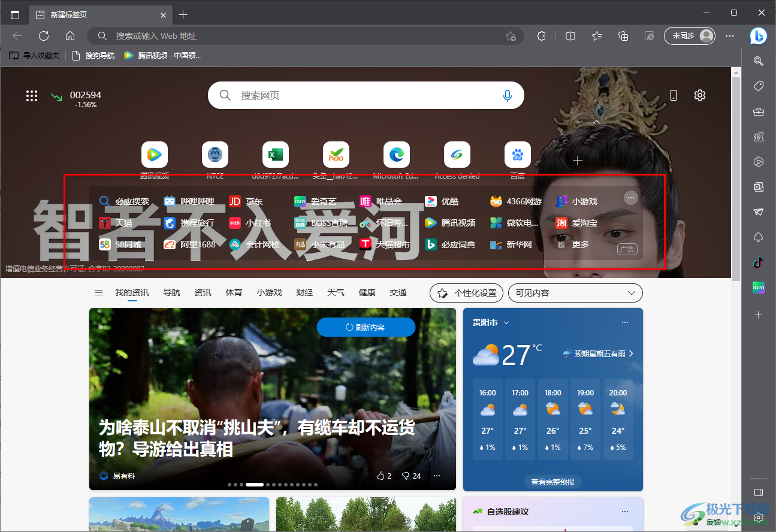Click the 刷新内容 button
Viewport: 776px width, 532px height.
point(366,327)
